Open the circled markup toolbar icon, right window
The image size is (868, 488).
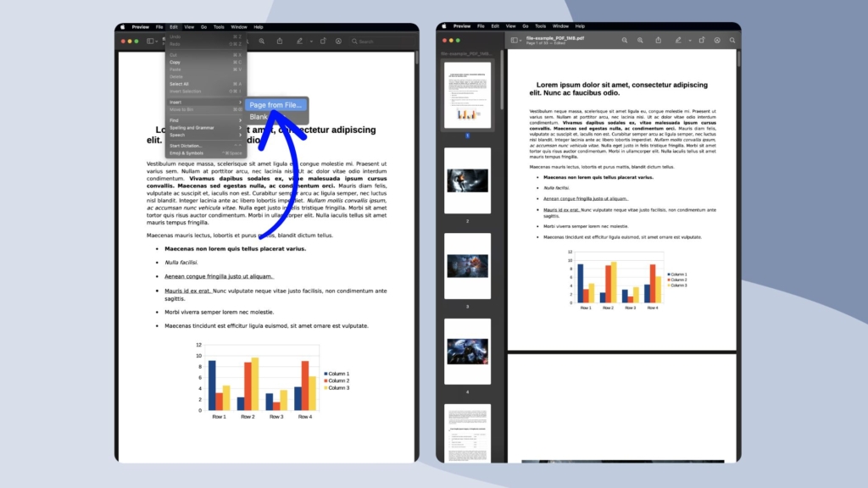(x=717, y=40)
